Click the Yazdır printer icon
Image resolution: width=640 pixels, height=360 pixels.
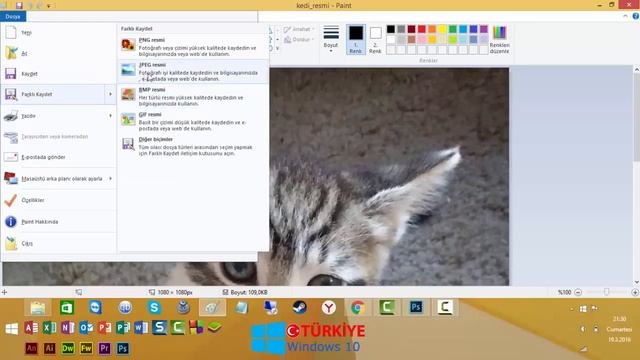click(x=11, y=116)
